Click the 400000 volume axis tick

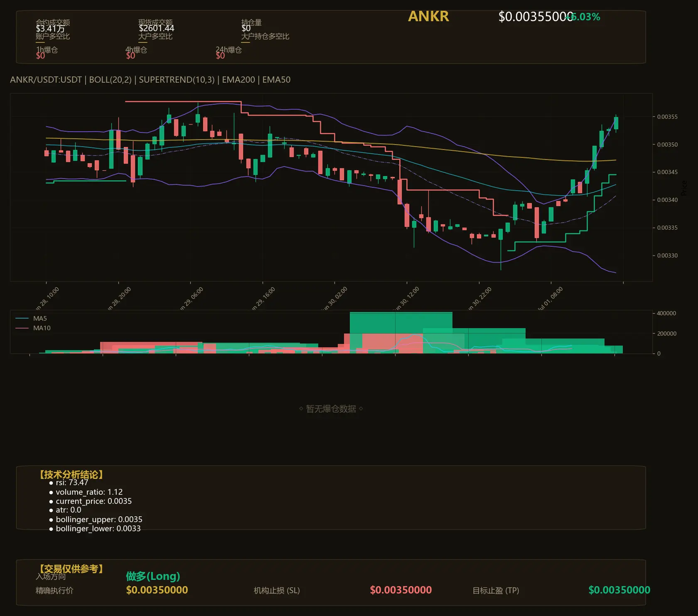666,313
